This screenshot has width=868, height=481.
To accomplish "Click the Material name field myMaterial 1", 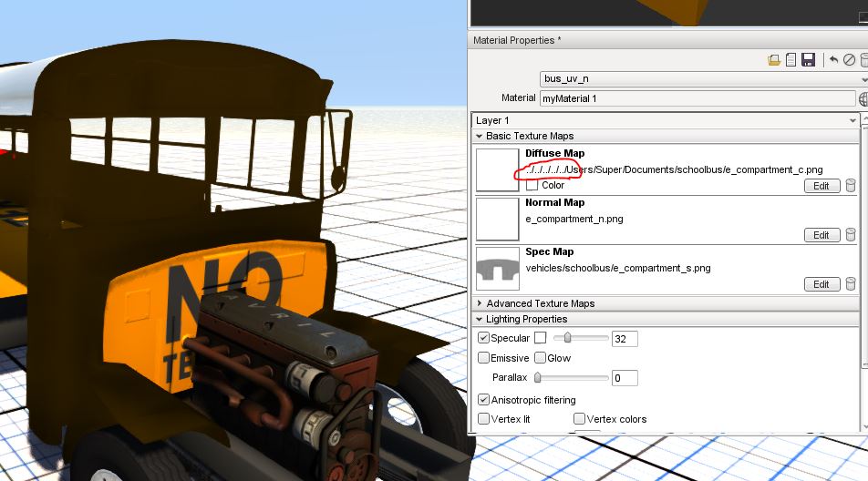I will (697, 99).
